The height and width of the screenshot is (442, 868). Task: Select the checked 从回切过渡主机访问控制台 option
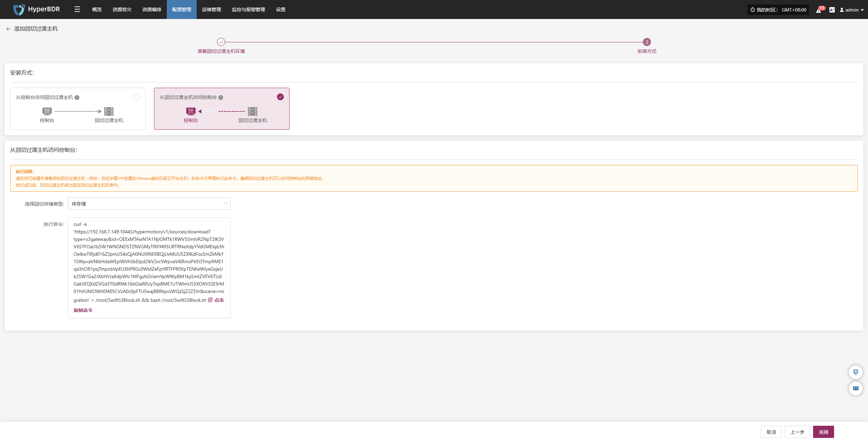point(280,97)
